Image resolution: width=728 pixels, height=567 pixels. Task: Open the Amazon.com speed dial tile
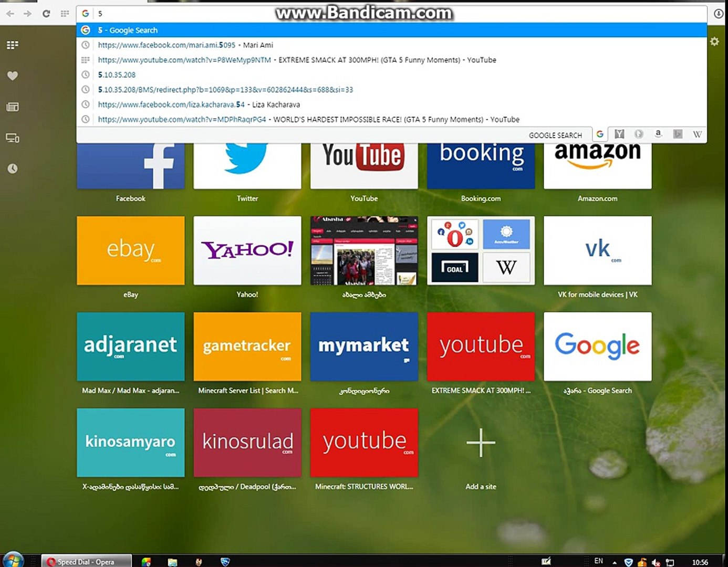click(x=598, y=166)
